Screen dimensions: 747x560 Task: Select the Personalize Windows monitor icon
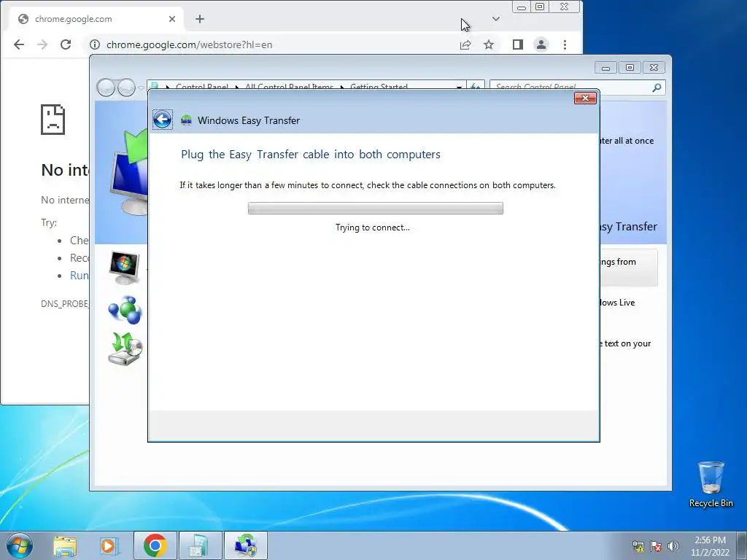(124, 268)
